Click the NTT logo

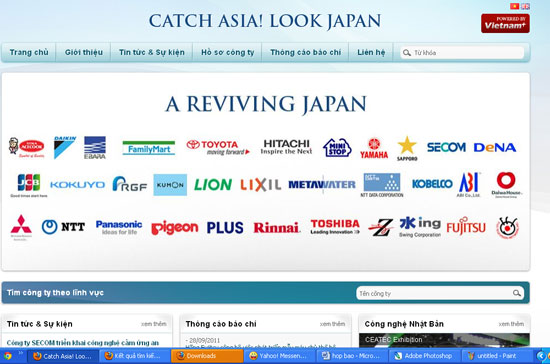click(x=63, y=227)
